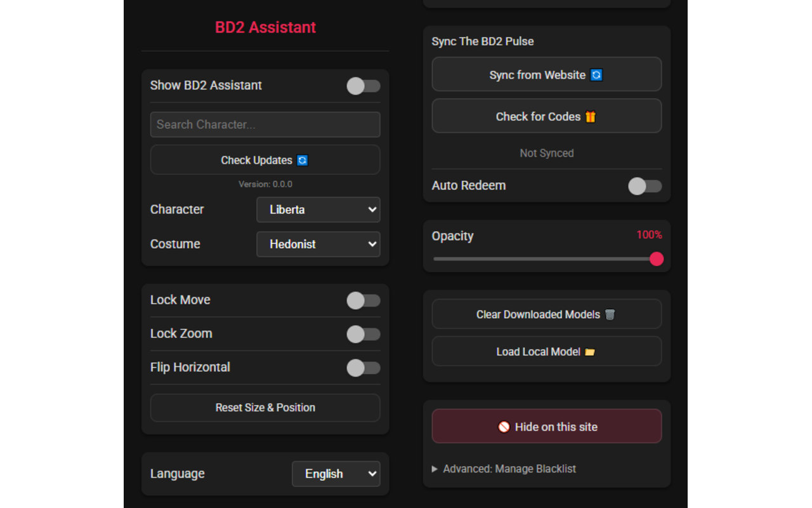Open the Costume dropdown showing Hedonist
Image resolution: width=812 pixels, height=508 pixels.
(x=318, y=244)
